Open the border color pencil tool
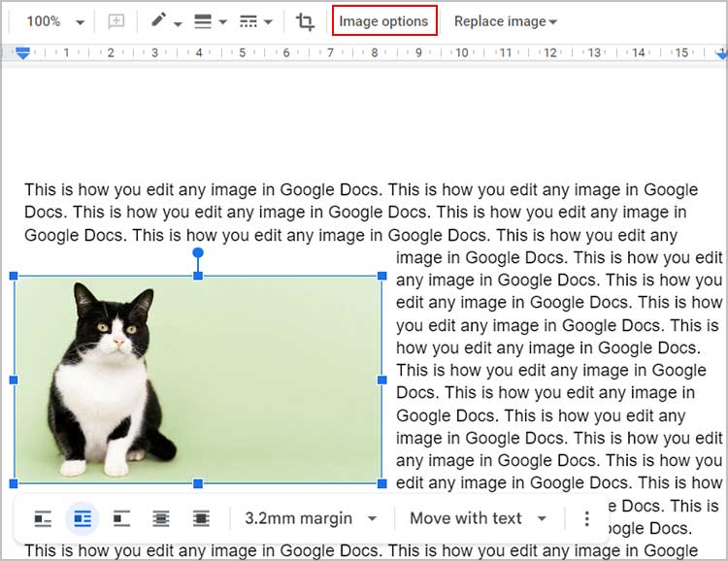This screenshot has width=728, height=561. pyautogui.click(x=165, y=21)
